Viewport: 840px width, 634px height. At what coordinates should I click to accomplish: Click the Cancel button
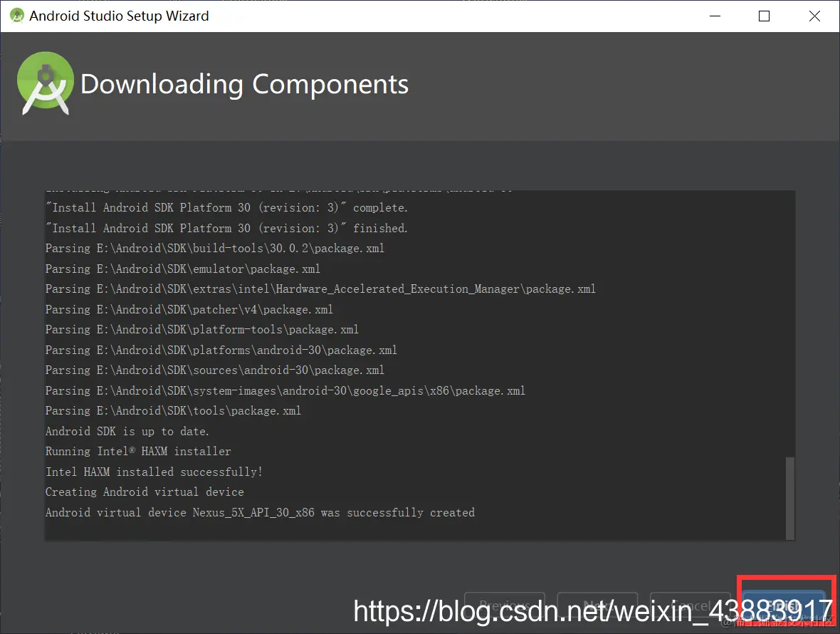click(691, 606)
